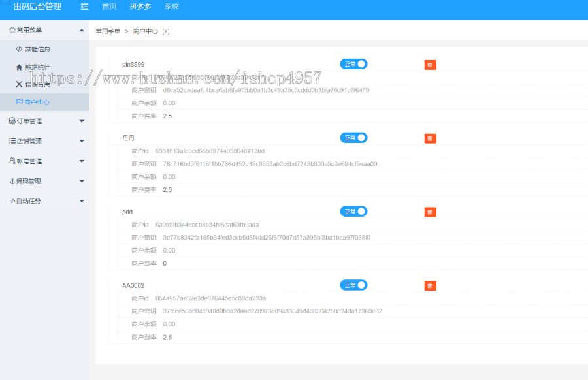Toggle AA0002 merchant status switch

pyautogui.click(x=353, y=285)
